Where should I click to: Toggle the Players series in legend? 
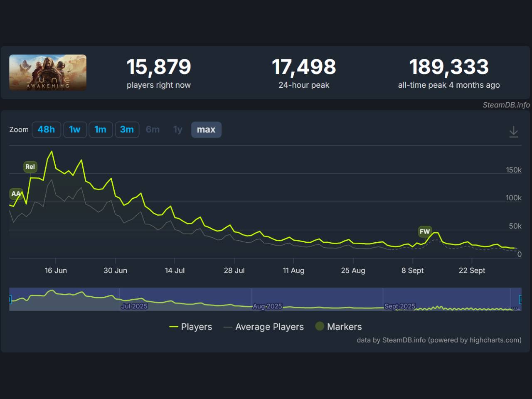tap(191, 327)
